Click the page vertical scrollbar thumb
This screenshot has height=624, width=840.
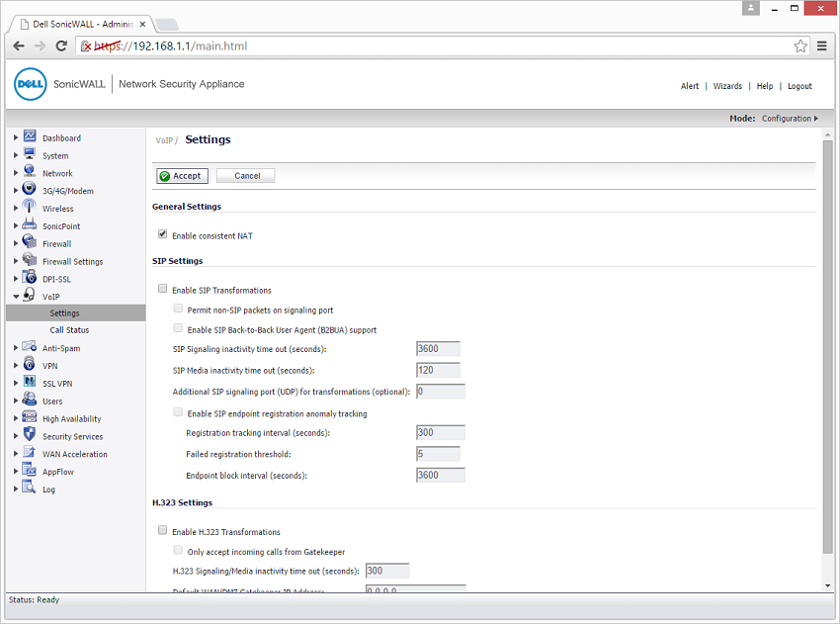point(828,347)
